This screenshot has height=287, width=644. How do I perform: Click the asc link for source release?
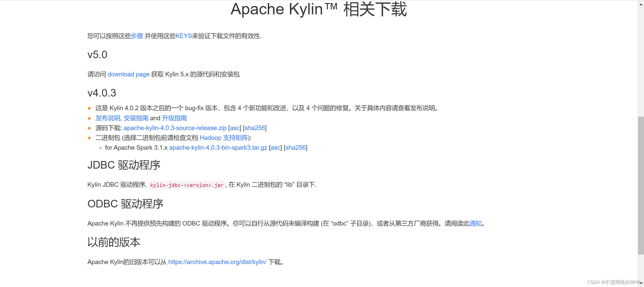tap(235, 128)
